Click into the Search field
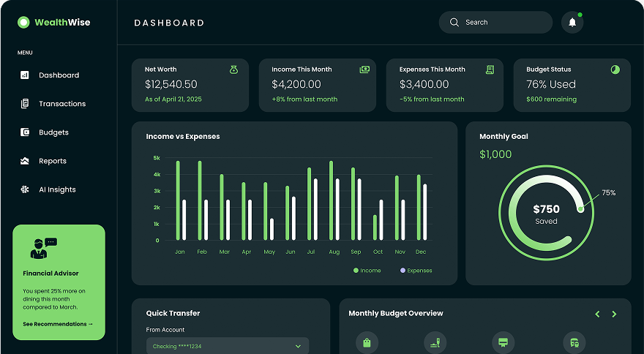This screenshot has width=644, height=354. click(505, 23)
